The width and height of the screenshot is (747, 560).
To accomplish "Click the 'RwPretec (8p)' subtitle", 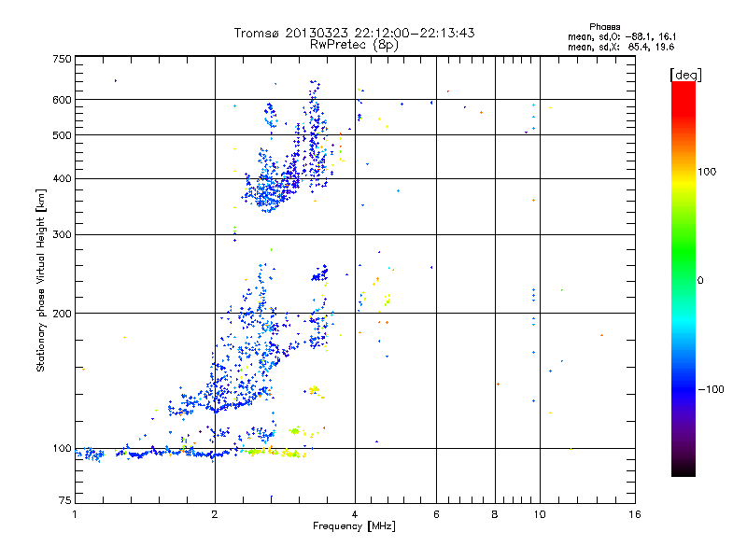I will (x=354, y=45).
